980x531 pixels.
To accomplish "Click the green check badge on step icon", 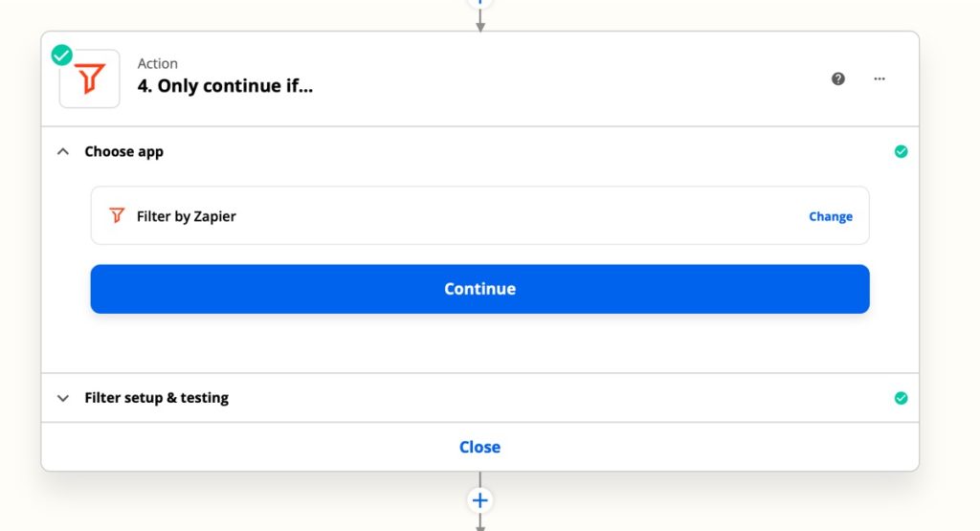I will [x=62, y=55].
